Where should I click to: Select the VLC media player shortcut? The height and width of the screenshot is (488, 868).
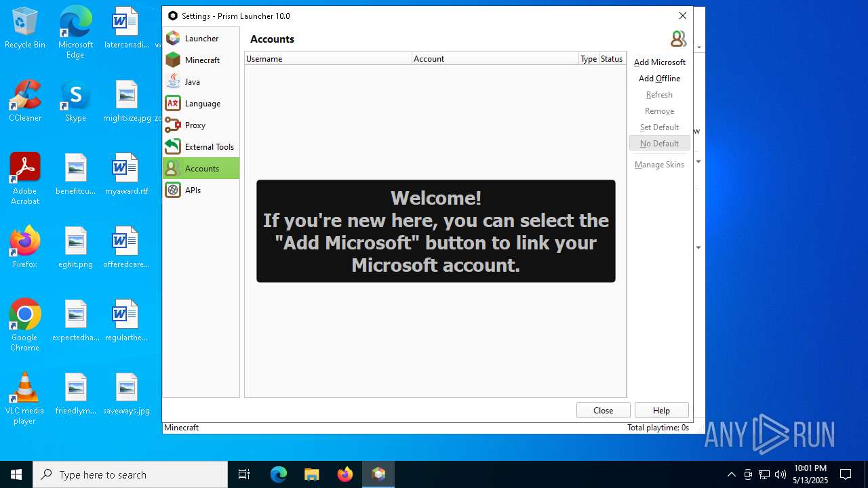[25, 399]
